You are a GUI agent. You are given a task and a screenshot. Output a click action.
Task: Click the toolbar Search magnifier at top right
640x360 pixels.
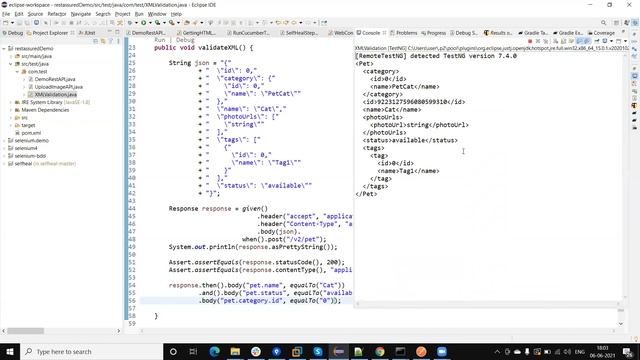click(603, 23)
